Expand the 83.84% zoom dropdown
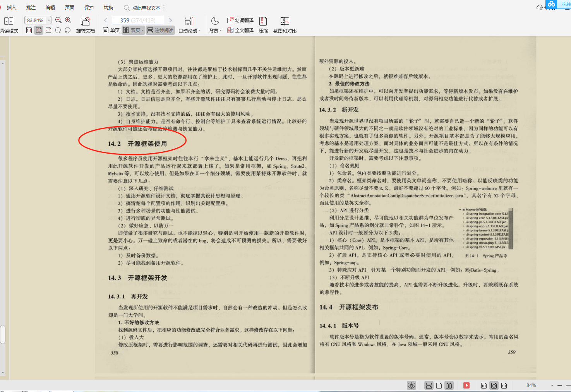 (x=49, y=20)
